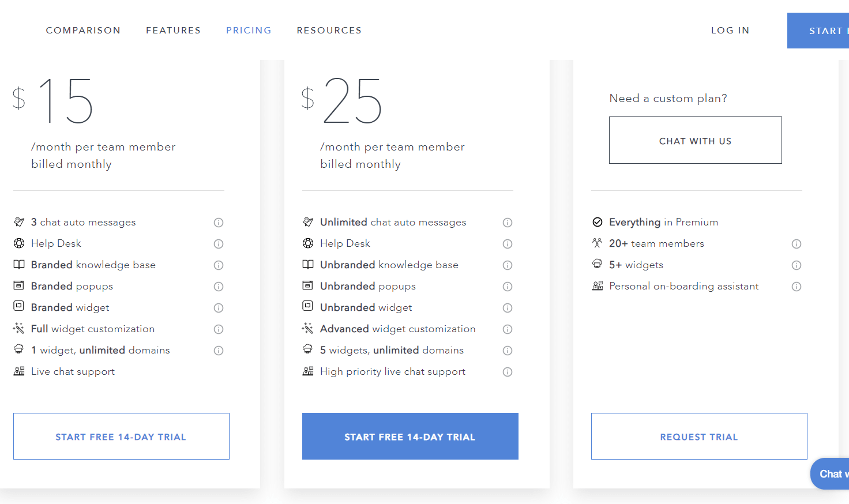Click info icon for Unlimited chat auto messages
The image size is (849, 504).
[x=508, y=223]
